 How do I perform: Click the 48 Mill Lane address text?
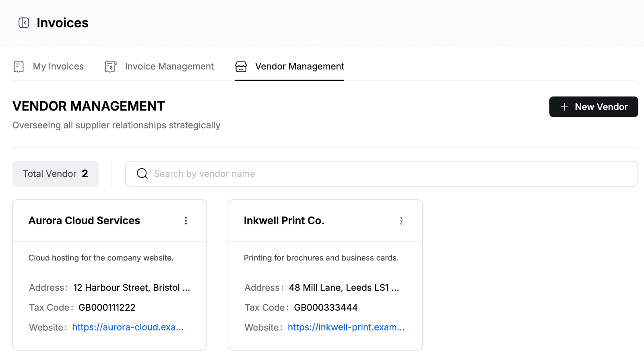click(x=344, y=288)
